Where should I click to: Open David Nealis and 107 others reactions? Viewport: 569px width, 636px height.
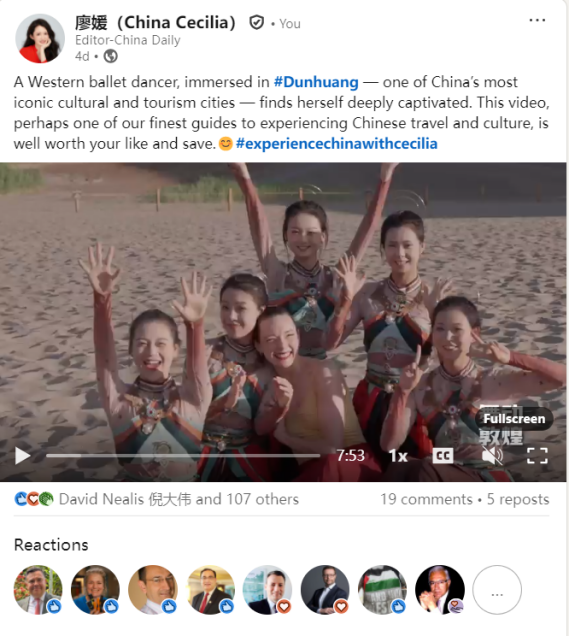[179, 499]
